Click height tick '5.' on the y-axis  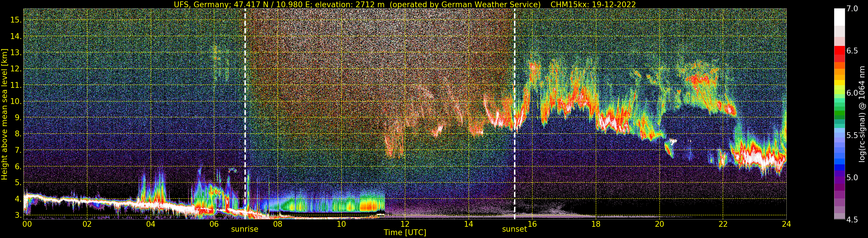click(18, 183)
